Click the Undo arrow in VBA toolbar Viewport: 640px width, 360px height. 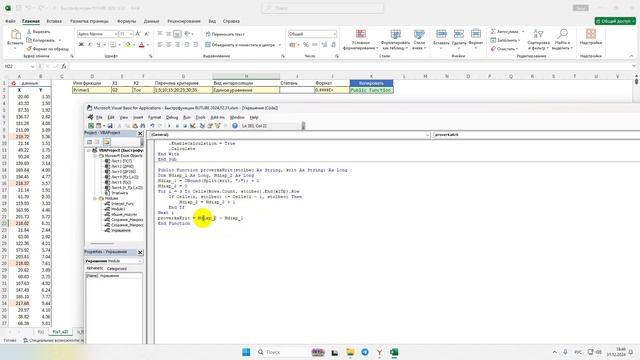[x=152, y=126]
